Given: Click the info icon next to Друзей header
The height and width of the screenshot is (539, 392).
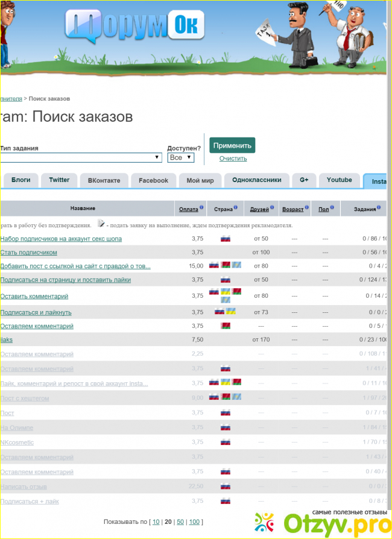Looking at the screenshot, I should click(x=273, y=207).
